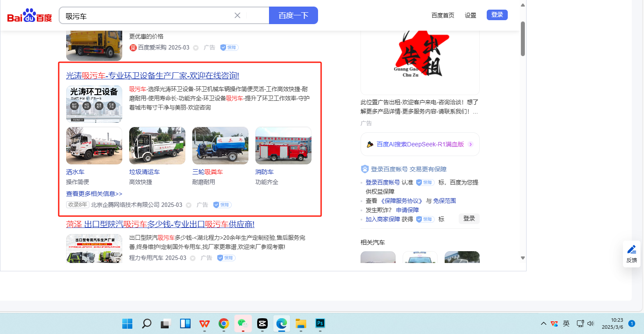Clear the search box with the X icon

(237, 16)
